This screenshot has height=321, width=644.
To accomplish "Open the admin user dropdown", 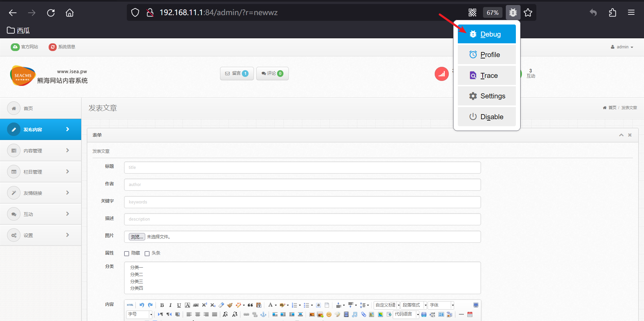I will point(622,47).
